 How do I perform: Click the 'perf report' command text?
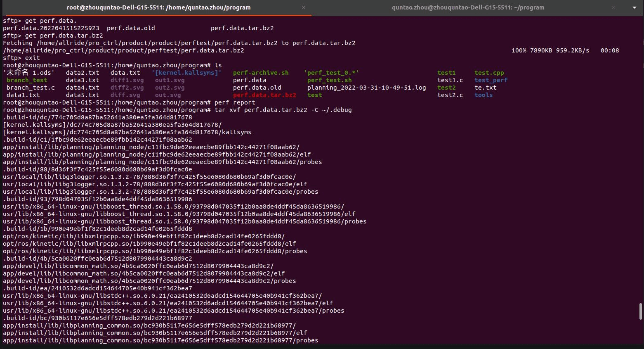[235, 102]
